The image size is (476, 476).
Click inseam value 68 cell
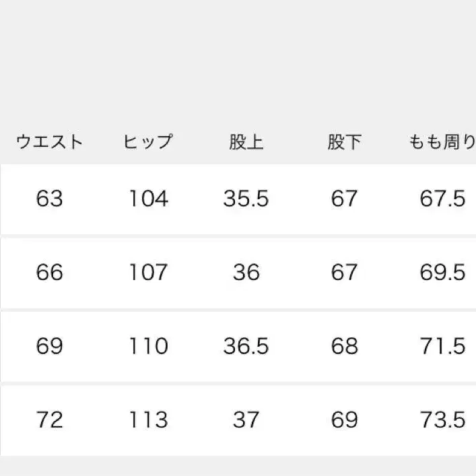pos(344,346)
